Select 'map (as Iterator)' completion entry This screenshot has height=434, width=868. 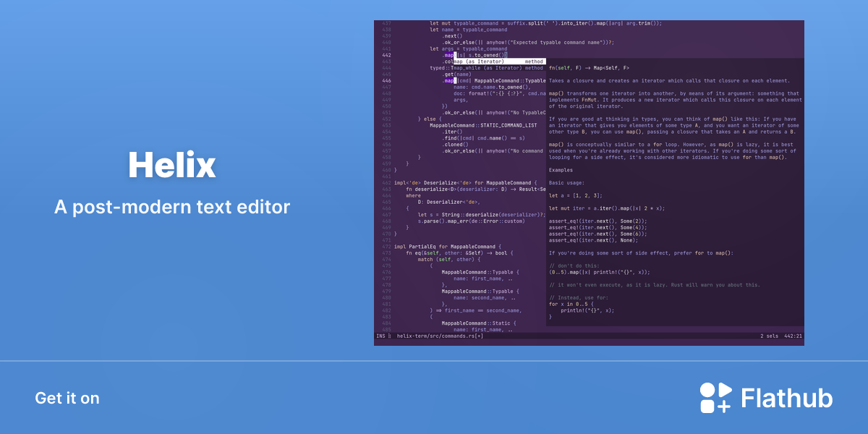click(498, 61)
